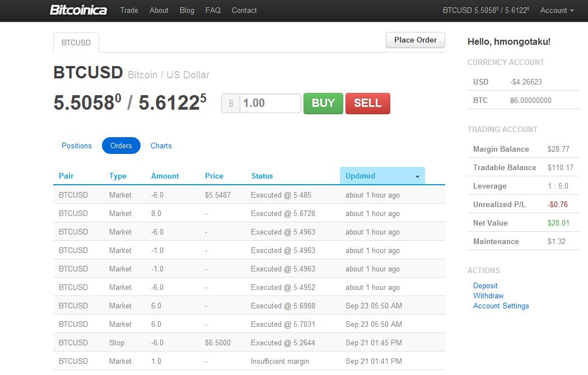This screenshot has width=588, height=375.
Task: Click the 'Hello, hmongotaku!' greeting
Action: (509, 41)
